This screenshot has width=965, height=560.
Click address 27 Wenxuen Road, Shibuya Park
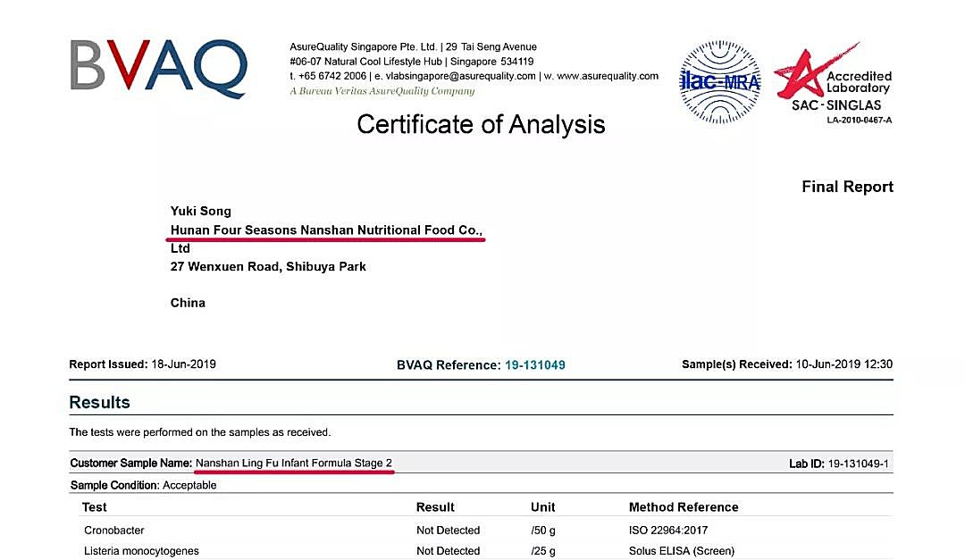pos(268,266)
